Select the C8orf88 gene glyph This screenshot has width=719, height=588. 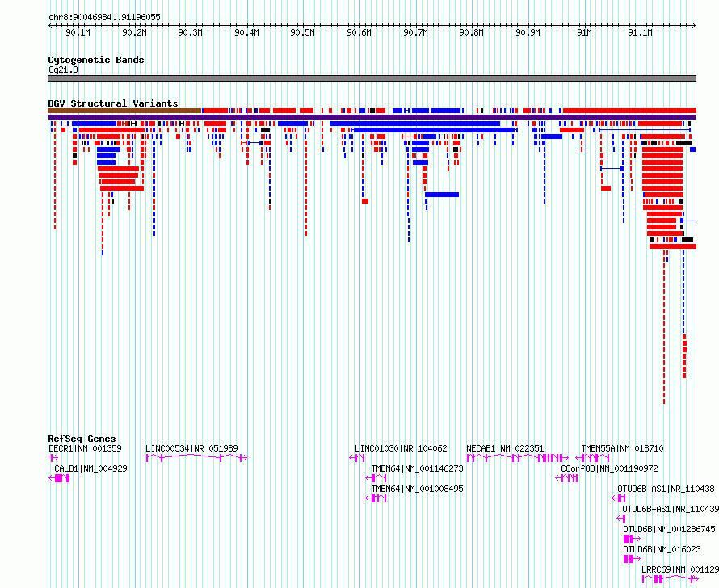[566, 478]
